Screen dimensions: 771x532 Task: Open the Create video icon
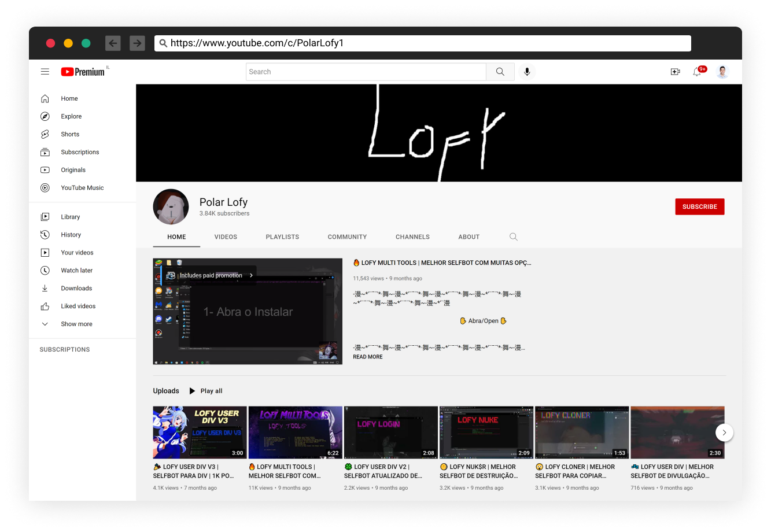[675, 72]
